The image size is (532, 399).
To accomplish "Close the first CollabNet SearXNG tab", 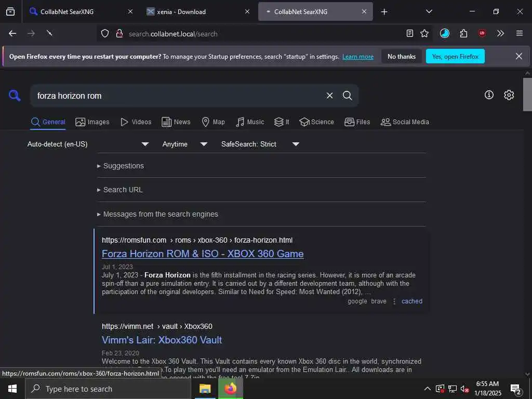I will [x=130, y=11].
